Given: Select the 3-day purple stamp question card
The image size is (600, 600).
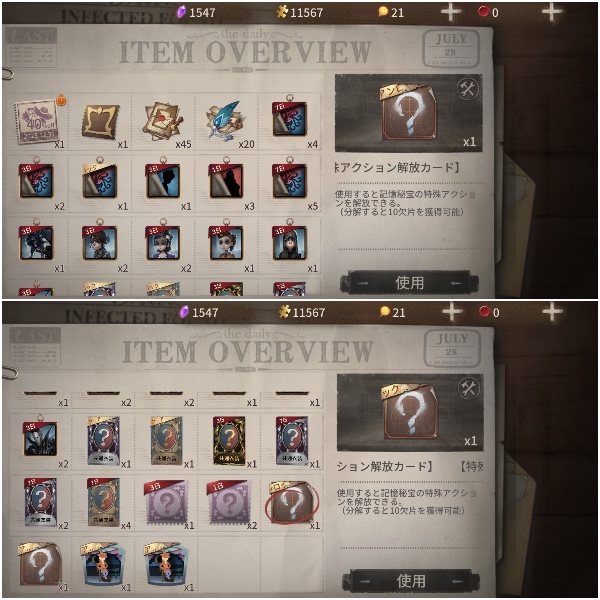Looking at the screenshot, I should 166,502.
